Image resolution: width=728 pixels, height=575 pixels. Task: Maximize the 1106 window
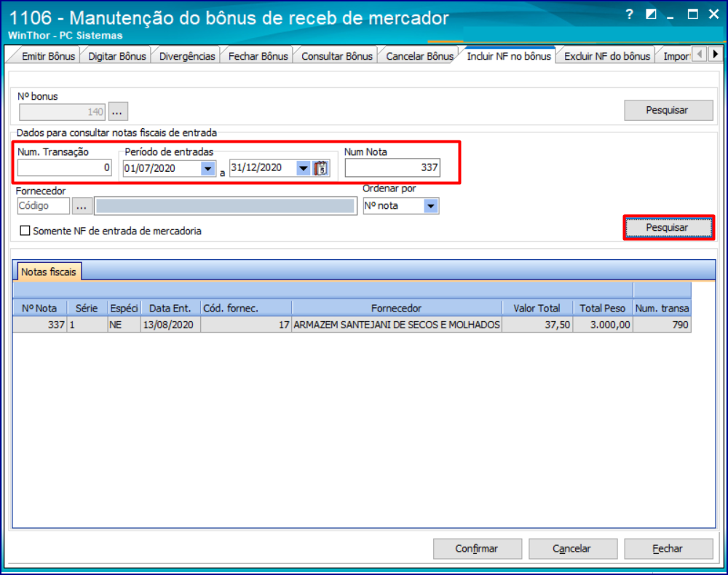point(693,15)
